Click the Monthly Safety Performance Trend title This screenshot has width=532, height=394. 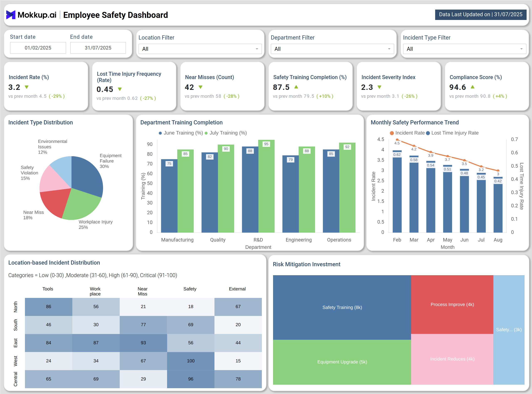pyautogui.click(x=415, y=122)
